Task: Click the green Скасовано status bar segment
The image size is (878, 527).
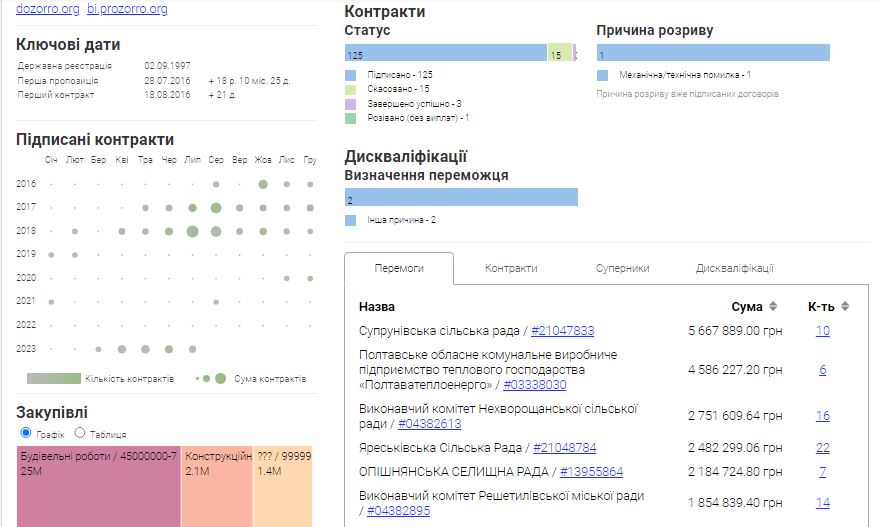Action: click(x=560, y=53)
